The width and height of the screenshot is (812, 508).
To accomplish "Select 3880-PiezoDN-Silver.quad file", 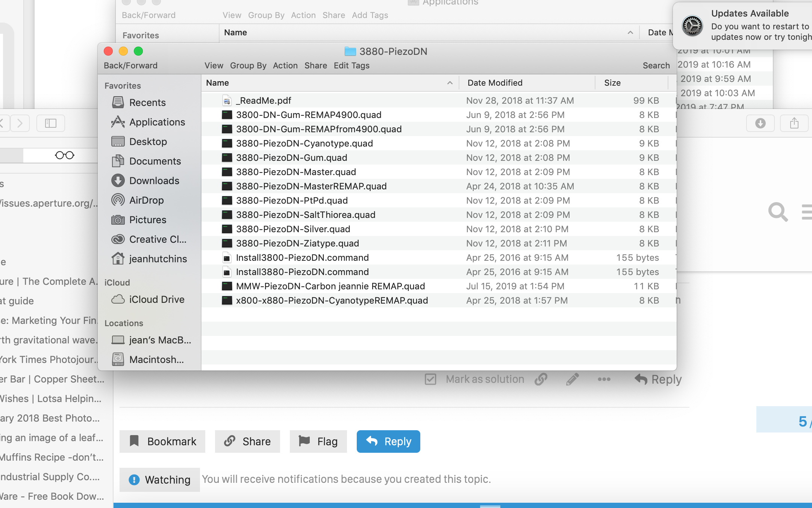I will [x=439, y=229].
